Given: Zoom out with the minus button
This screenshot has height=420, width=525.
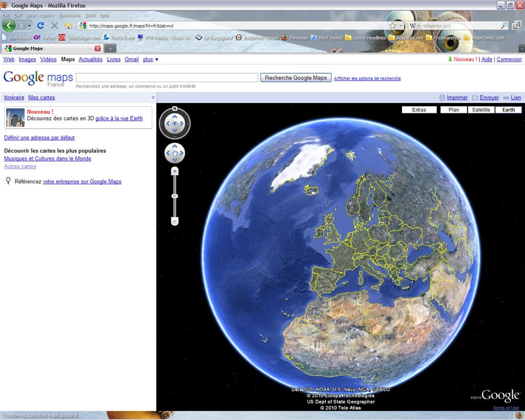Looking at the screenshot, I should coord(175,221).
